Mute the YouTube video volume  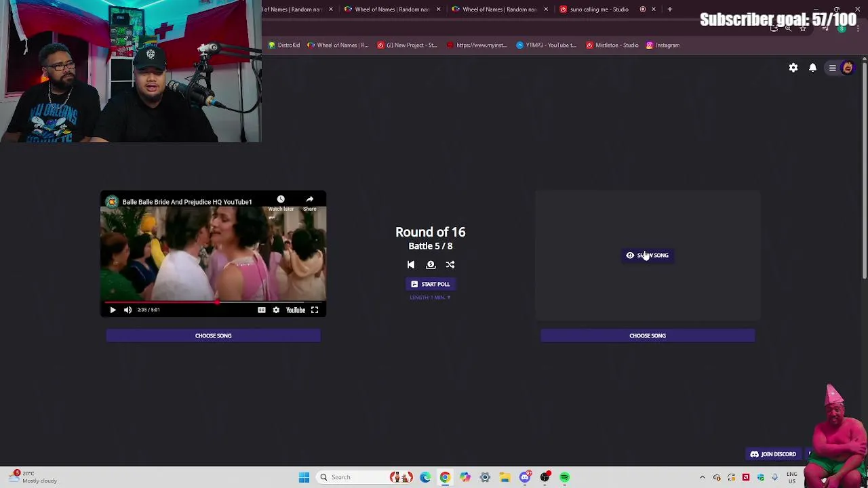(127, 310)
